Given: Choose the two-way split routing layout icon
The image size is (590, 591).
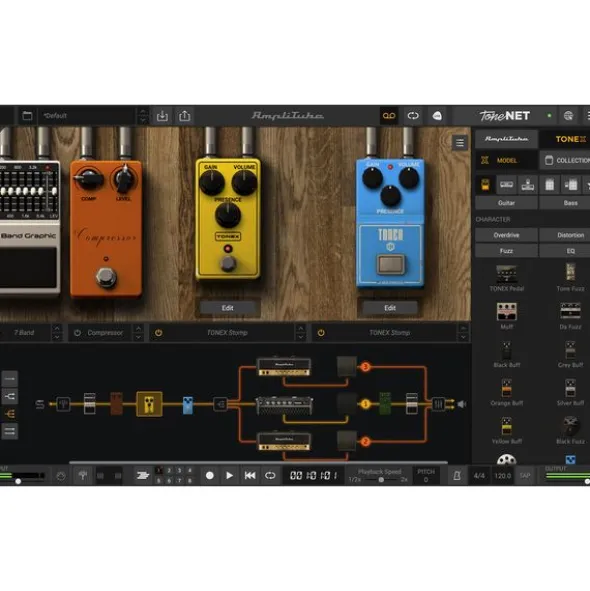Looking at the screenshot, I should [x=9, y=396].
